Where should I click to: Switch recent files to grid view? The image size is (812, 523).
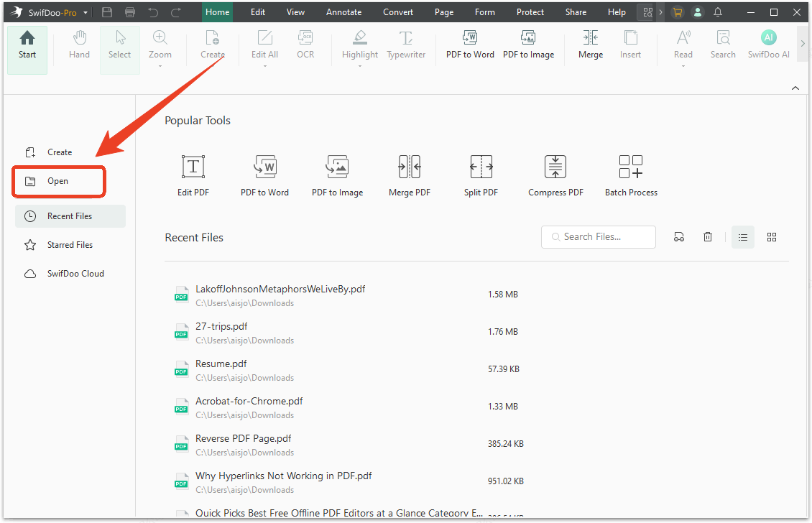772,237
